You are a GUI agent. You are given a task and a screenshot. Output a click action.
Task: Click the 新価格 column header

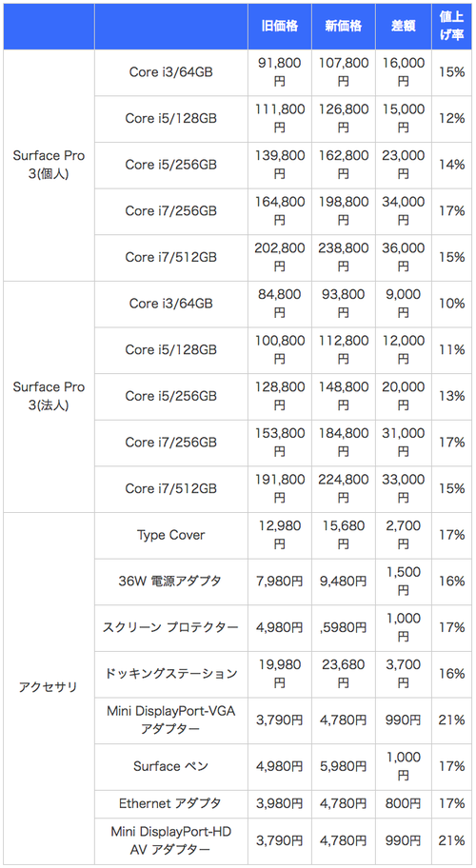point(344,27)
